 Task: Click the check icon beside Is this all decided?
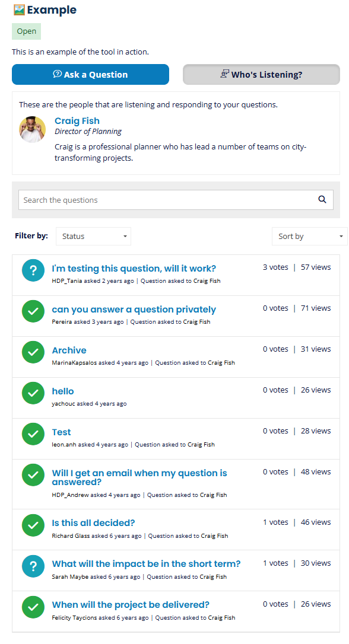tap(33, 525)
